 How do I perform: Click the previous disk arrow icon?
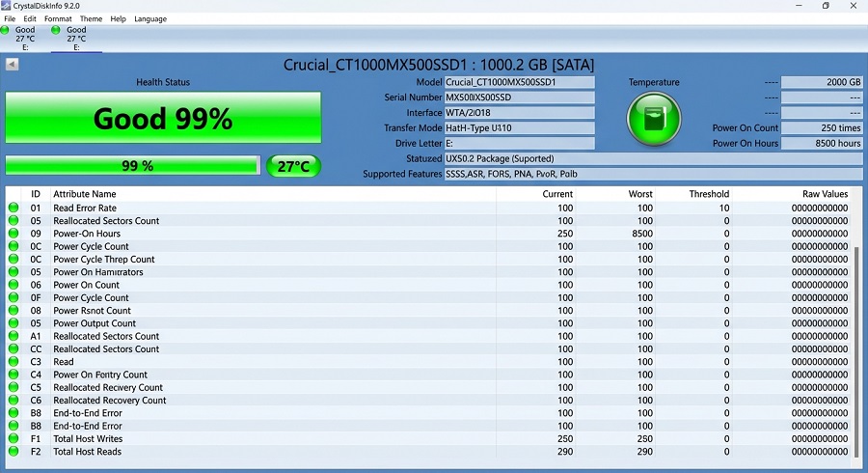click(x=13, y=65)
